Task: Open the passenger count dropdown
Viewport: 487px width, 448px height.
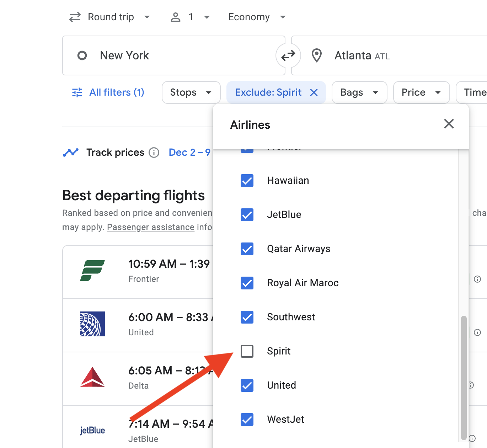Action: tap(191, 17)
